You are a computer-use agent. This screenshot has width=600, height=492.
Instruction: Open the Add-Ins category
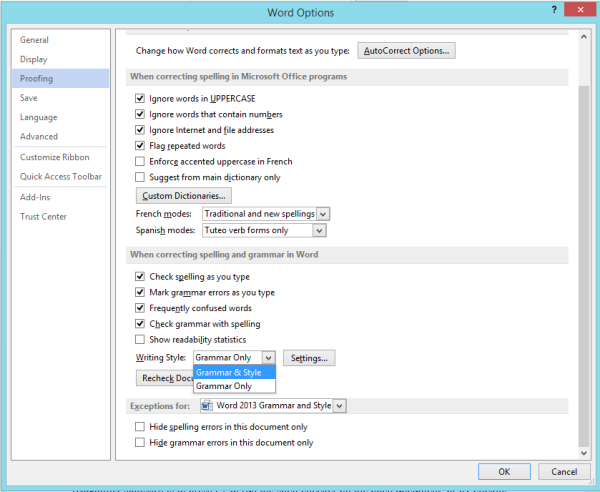[x=60, y=197]
